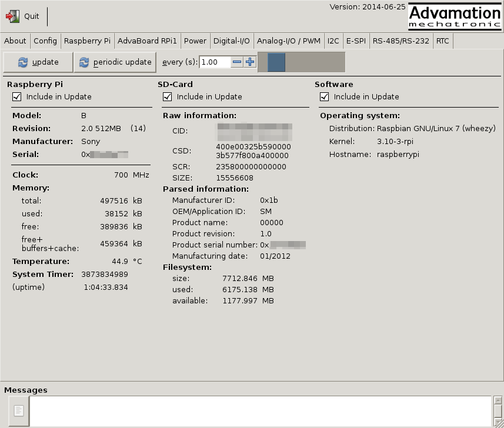The height and width of the screenshot is (428, 504).
Task: Toggle Software Include in Update checkbox
Action: [x=324, y=97]
